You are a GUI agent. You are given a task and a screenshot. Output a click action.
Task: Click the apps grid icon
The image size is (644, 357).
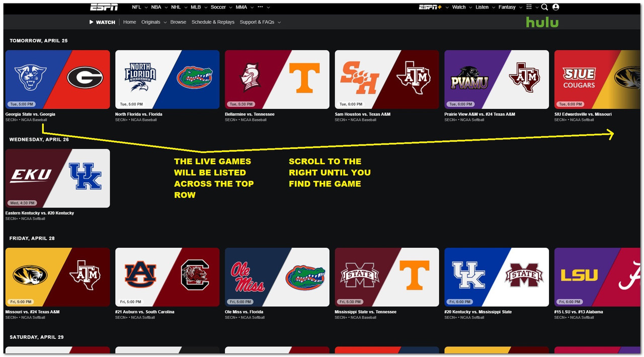coord(529,7)
